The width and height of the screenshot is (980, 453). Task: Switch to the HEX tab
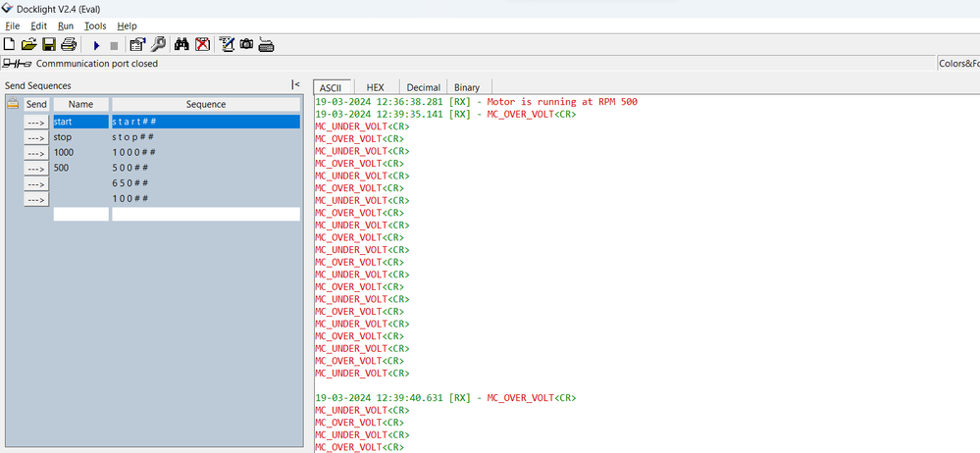point(375,87)
